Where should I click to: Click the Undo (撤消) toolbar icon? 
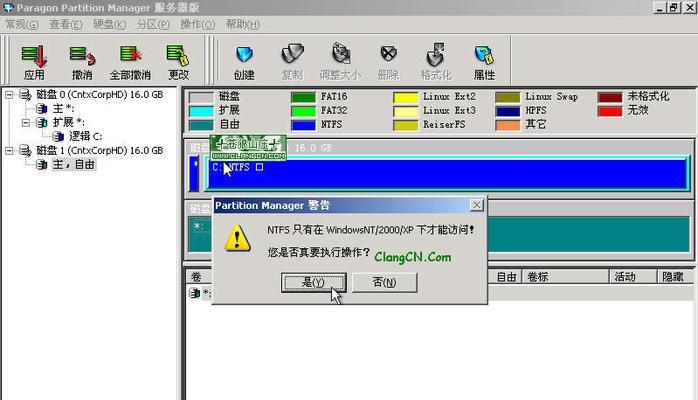(82, 56)
